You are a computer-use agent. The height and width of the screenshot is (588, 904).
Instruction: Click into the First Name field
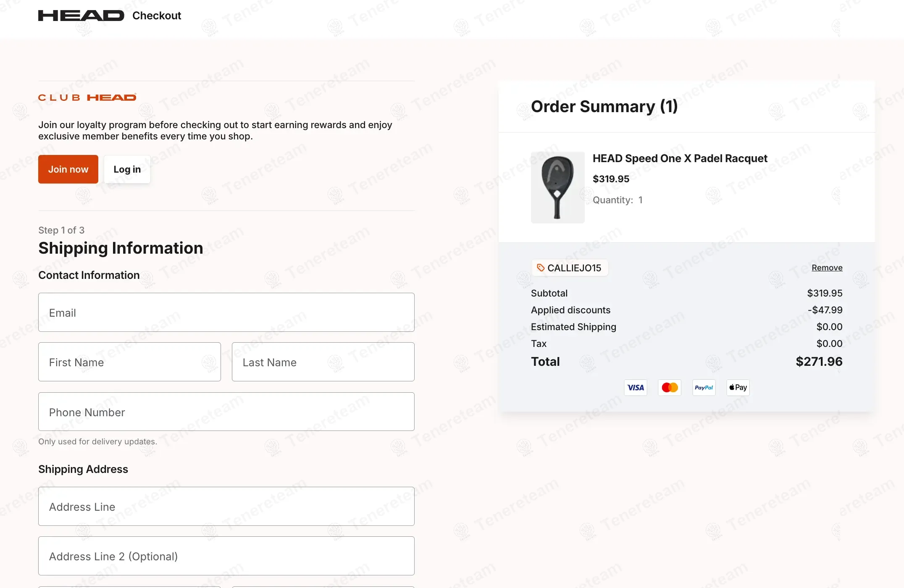[x=129, y=362]
